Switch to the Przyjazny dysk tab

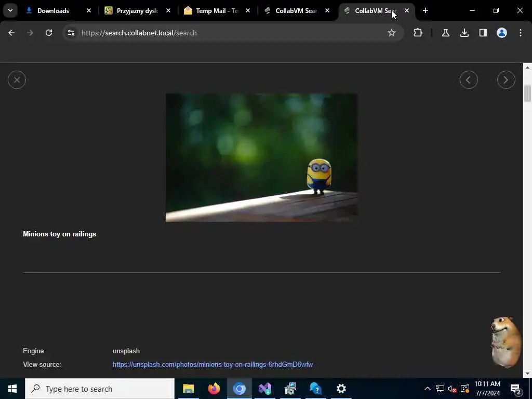click(137, 11)
